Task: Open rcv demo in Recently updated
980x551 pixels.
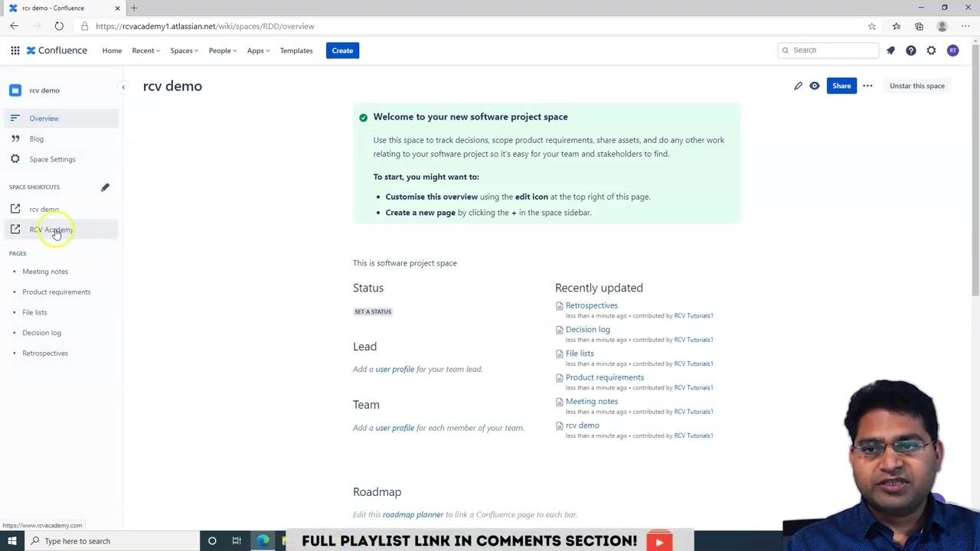Action: (582, 425)
